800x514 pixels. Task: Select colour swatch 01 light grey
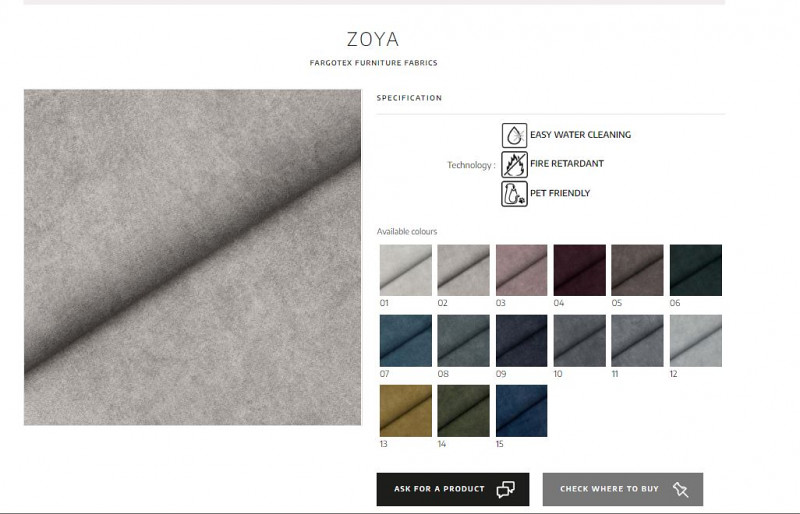406,270
